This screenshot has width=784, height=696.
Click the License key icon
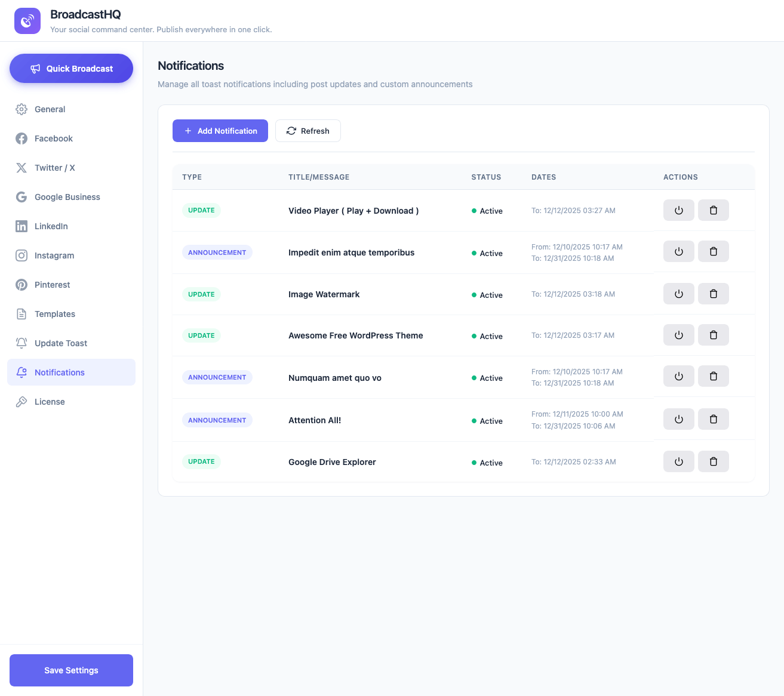[x=21, y=402]
